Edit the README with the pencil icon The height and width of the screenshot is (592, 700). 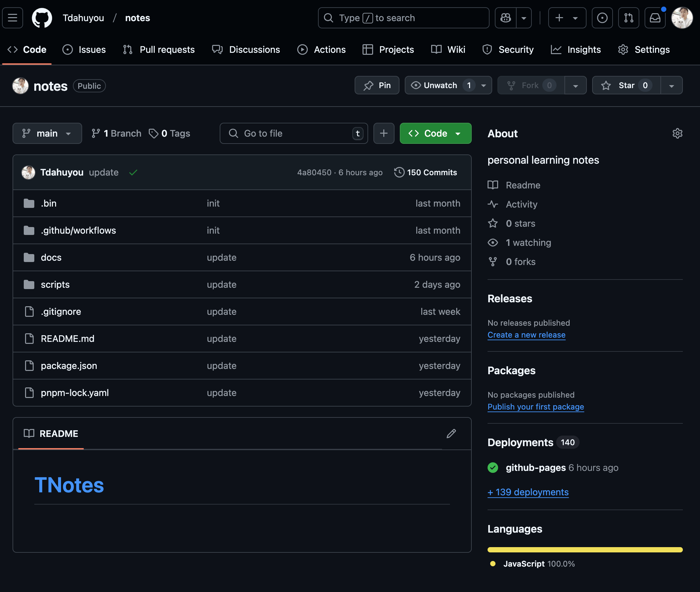(x=451, y=434)
